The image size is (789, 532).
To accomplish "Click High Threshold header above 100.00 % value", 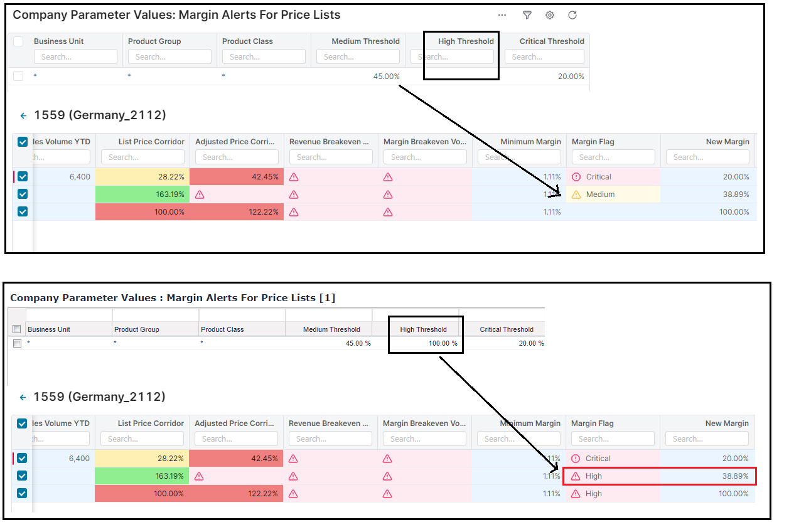I will [x=423, y=329].
